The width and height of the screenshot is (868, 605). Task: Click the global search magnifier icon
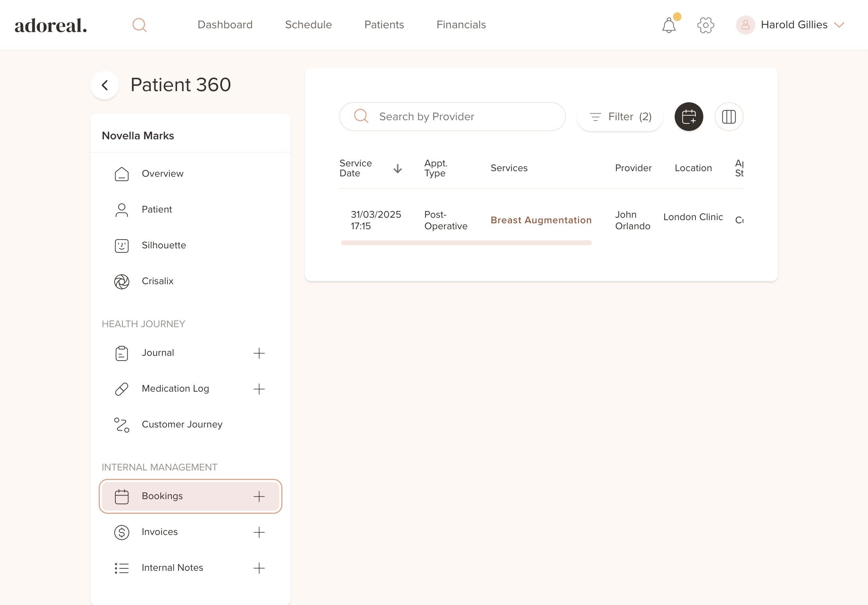[139, 25]
